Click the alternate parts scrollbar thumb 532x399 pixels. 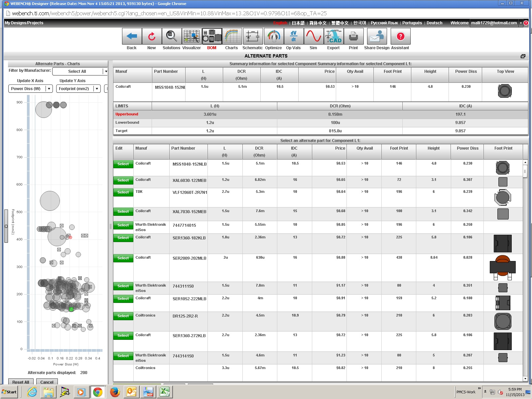525,172
